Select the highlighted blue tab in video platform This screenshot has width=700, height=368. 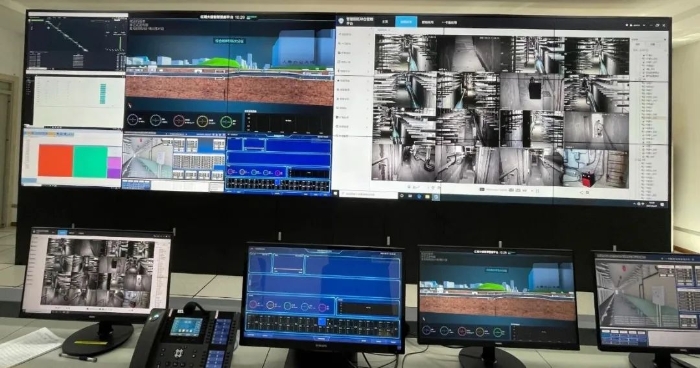click(406, 22)
